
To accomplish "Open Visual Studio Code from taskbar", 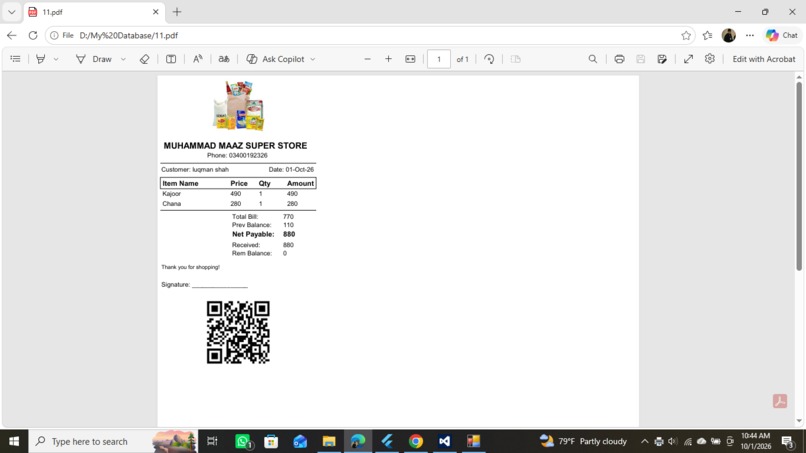I will (445, 441).
